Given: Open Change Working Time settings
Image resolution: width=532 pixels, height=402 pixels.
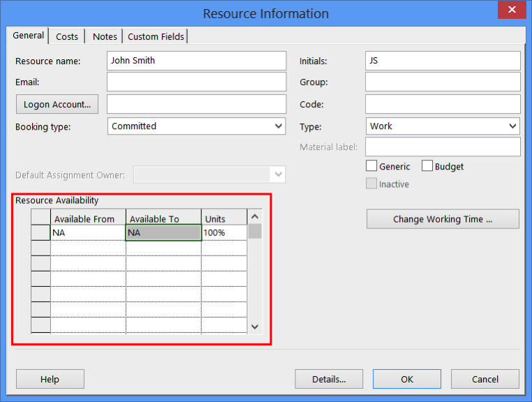Looking at the screenshot, I should coord(443,219).
